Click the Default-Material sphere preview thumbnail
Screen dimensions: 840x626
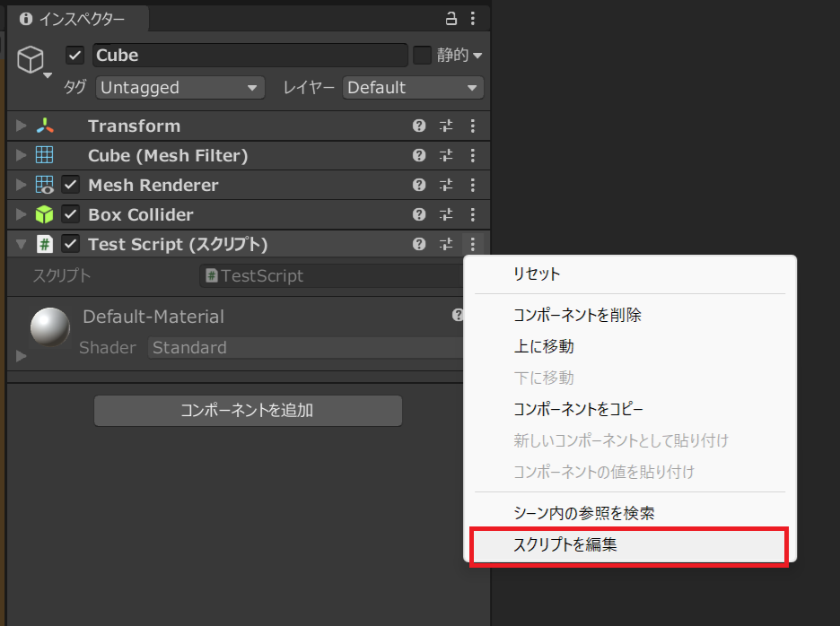[x=50, y=326]
